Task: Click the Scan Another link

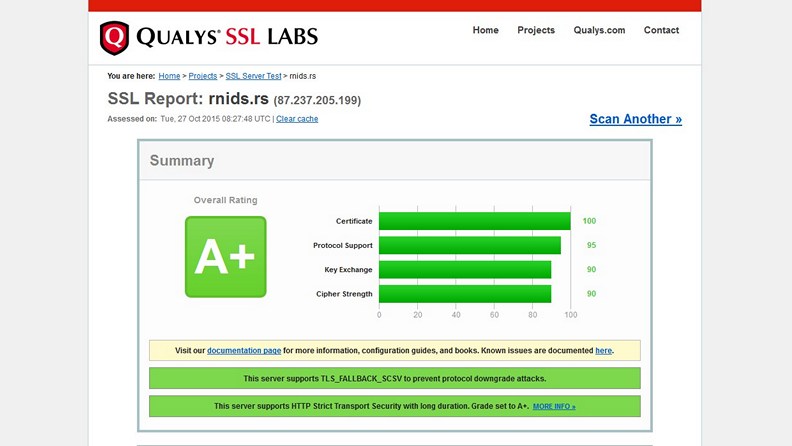Action: (635, 119)
